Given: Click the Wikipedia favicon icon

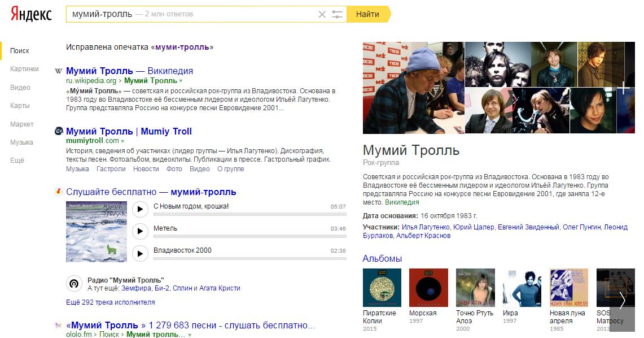Looking at the screenshot, I should pos(59,71).
